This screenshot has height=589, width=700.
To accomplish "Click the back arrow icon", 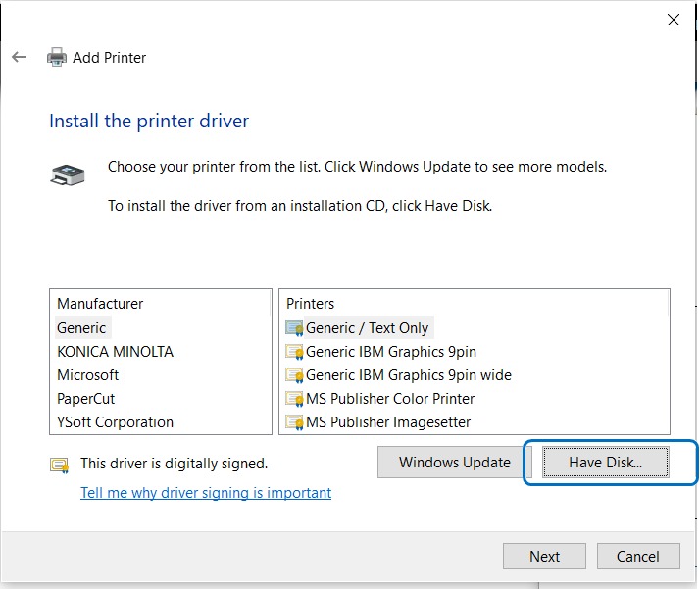I will point(19,58).
